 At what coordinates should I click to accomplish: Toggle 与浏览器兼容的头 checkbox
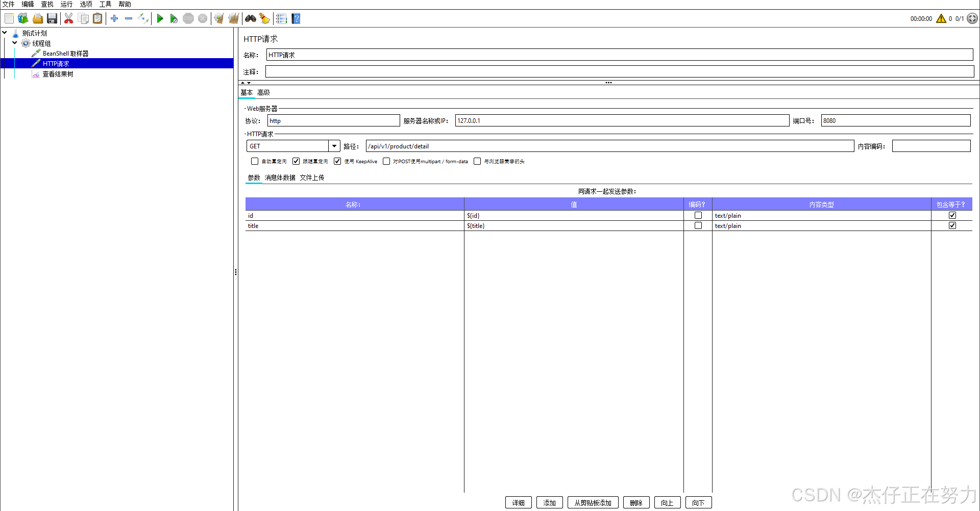[x=477, y=161]
